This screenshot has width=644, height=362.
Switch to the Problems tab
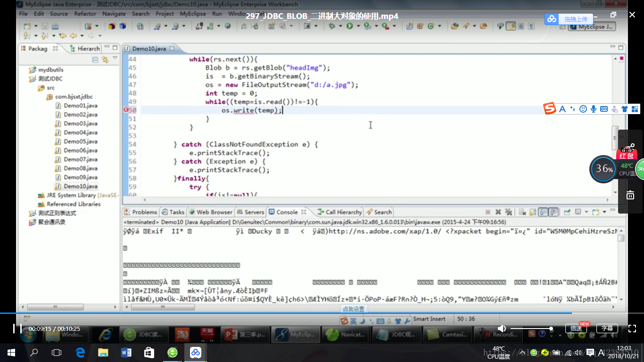coord(140,212)
